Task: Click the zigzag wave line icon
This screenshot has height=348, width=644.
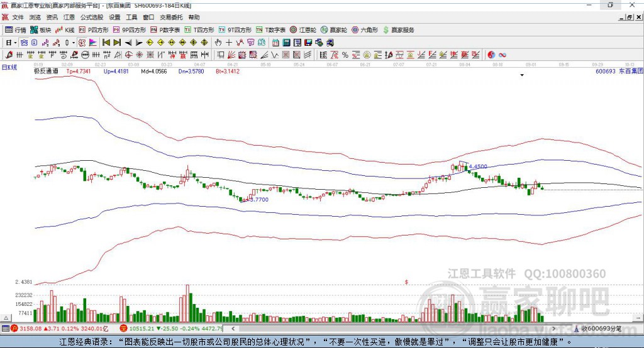Action: pos(275,55)
